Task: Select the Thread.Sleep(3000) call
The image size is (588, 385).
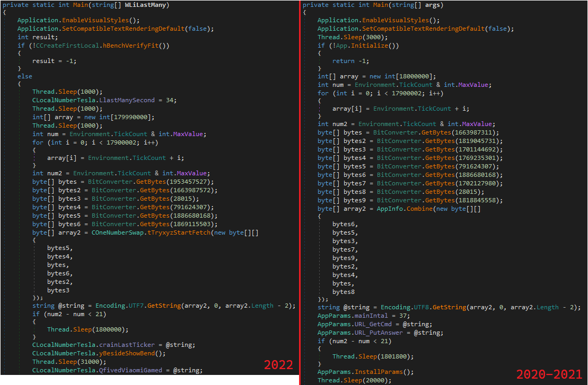Action: coord(353,37)
